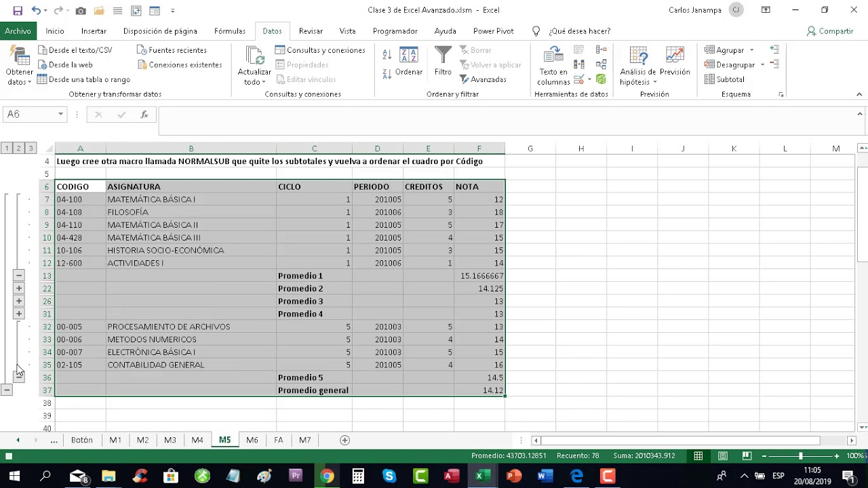
Task: Click the Compartir share button
Action: point(830,31)
